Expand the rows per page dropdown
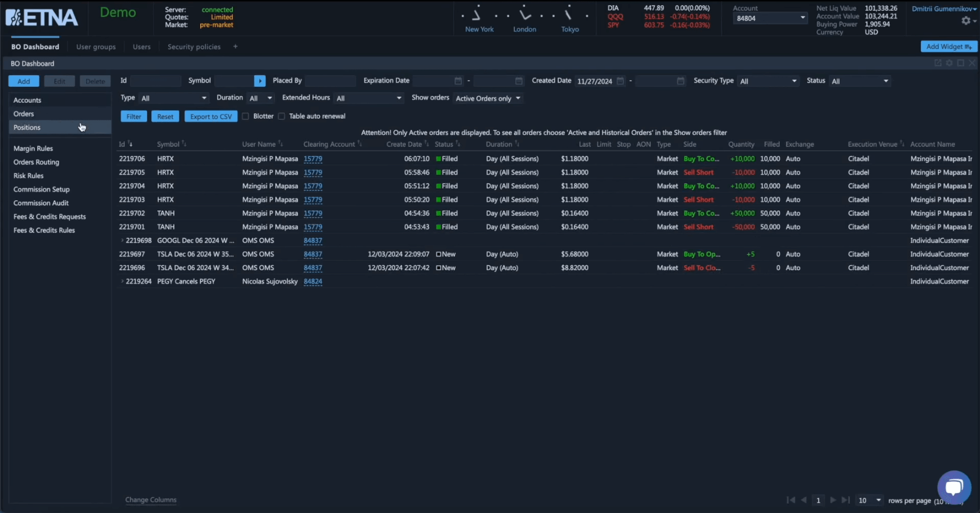Viewport: 980px width, 513px height. click(869, 501)
